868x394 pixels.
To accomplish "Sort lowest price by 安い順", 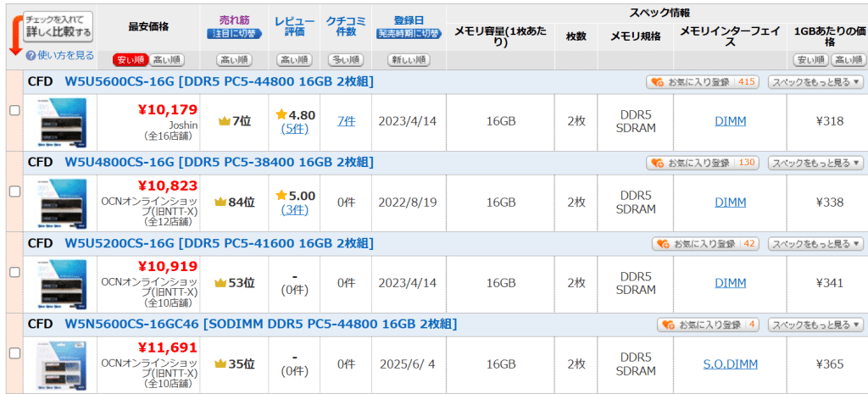I will 131,59.
